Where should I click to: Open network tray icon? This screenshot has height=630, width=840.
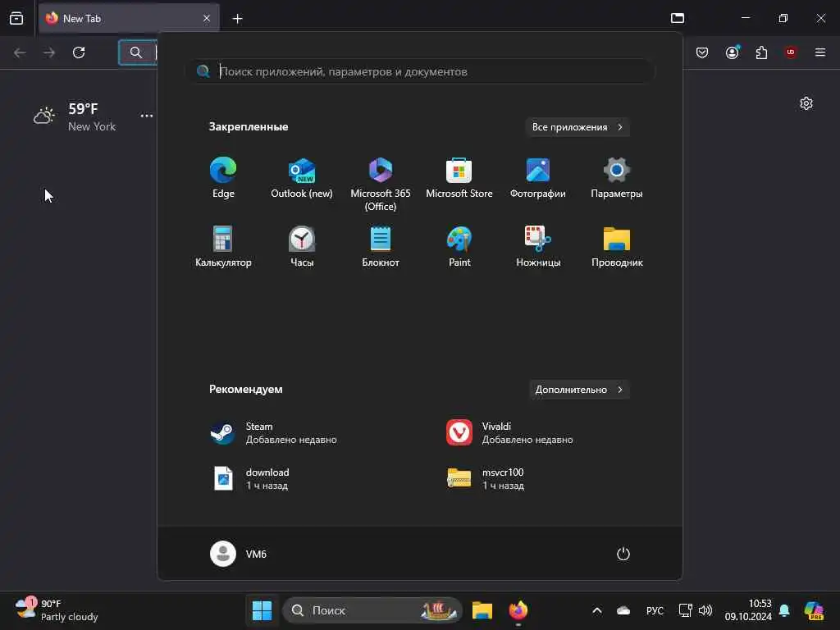tap(685, 610)
